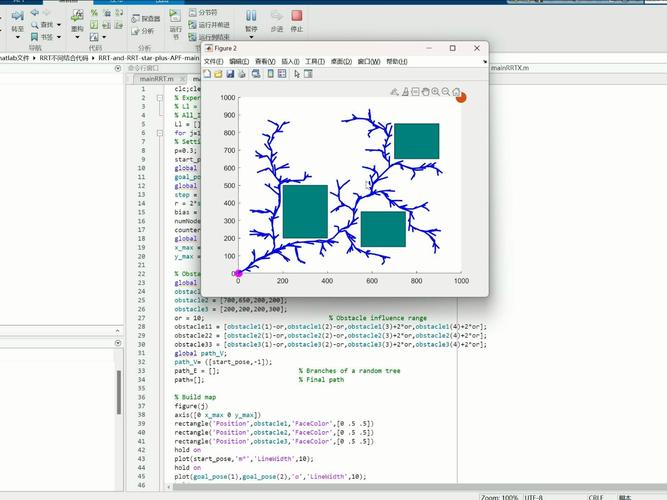Open the Pause (暂停) dropdown arrow
Image resolution: width=667 pixels, height=500 pixels.
coord(251,37)
